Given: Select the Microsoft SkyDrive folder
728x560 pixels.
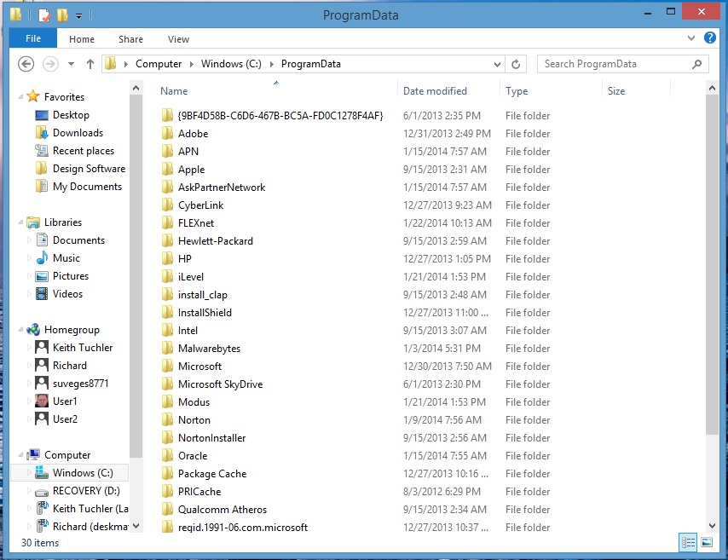Looking at the screenshot, I should (220, 384).
